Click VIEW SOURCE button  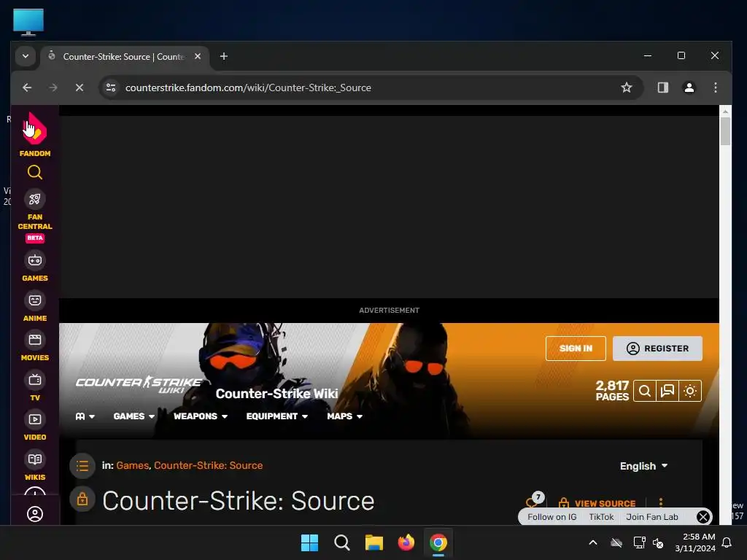point(597,503)
